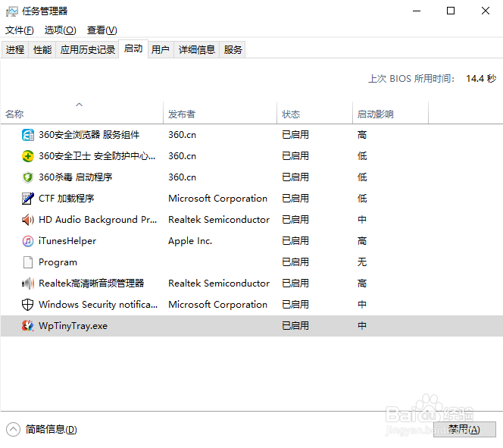This screenshot has height=448, width=503.
Task: Click the 14.4 秒 BIOS time value
Action: (481, 79)
